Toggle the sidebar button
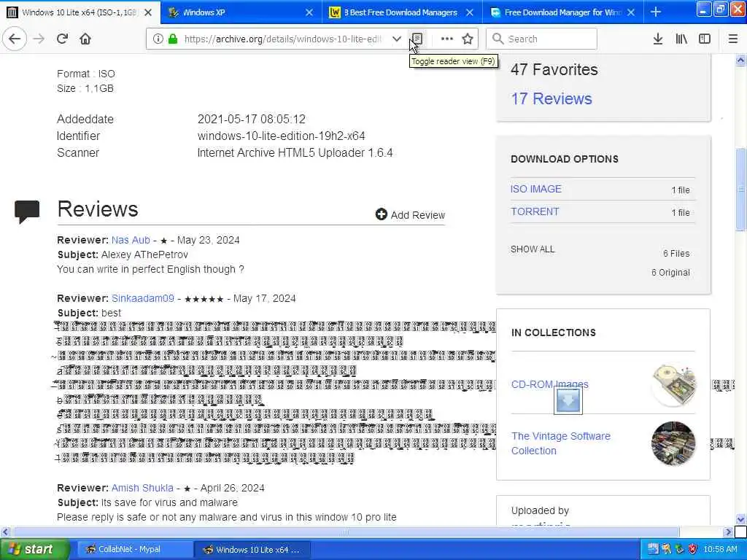 (705, 39)
